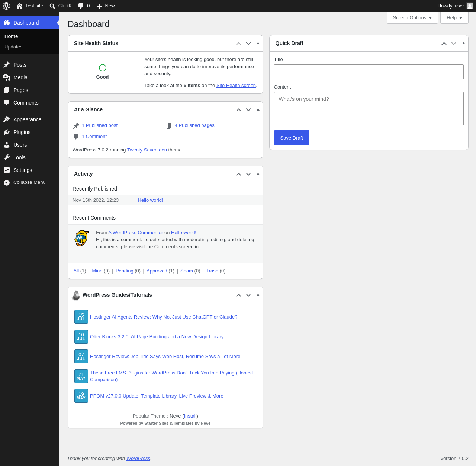The width and height of the screenshot is (476, 466).
Task: Toggle Activity panel collapse
Action: click(258, 174)
